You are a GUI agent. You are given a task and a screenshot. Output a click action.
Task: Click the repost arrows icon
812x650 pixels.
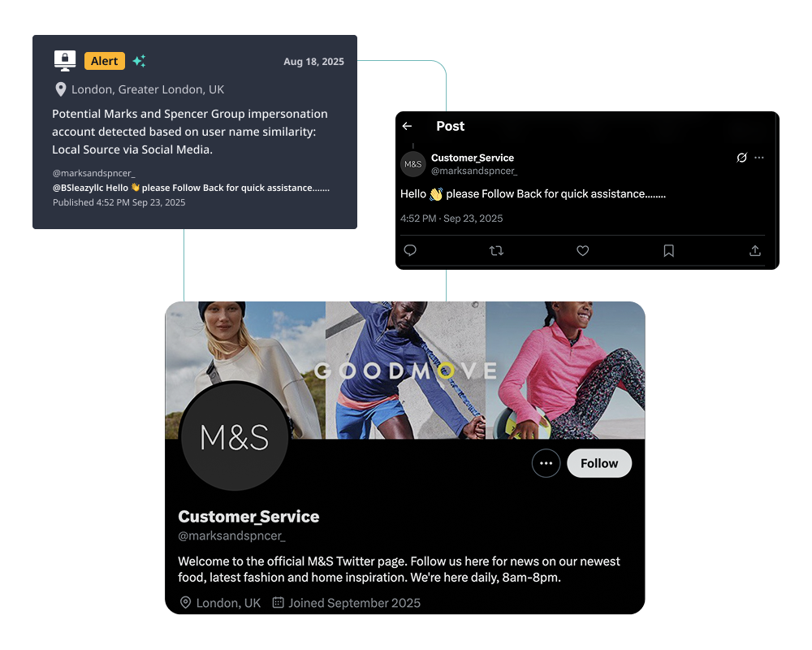(496, 251)
